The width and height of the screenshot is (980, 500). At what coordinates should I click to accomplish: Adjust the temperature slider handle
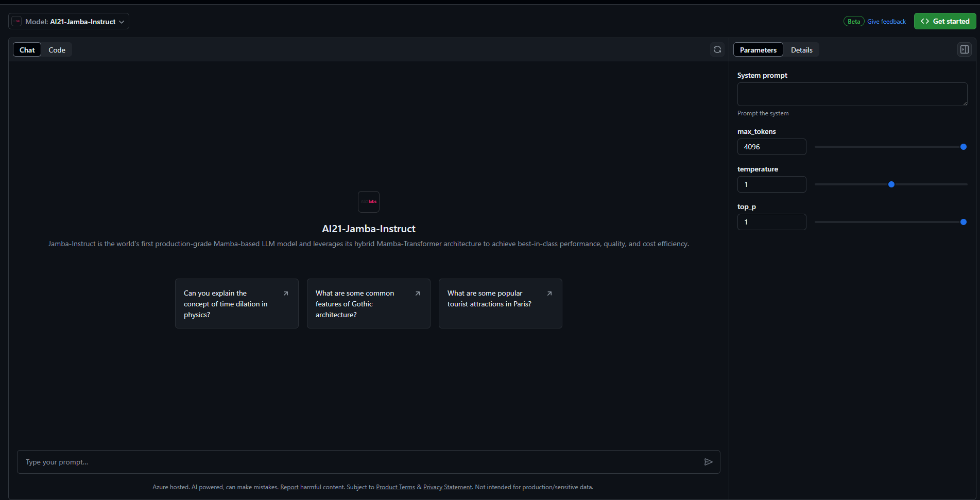pos(891,184)
